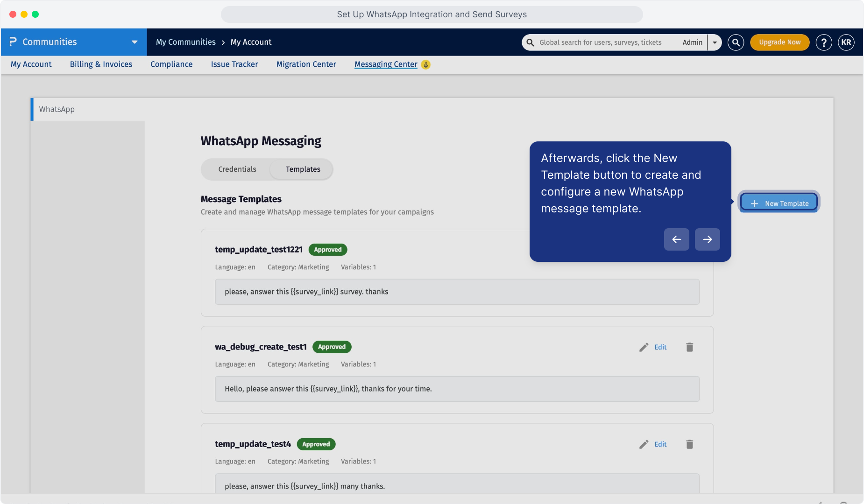The width and height of the screenshot is (864, 504).
Task: Go to the previous tour step arrow
Action: tap(677, 239)
